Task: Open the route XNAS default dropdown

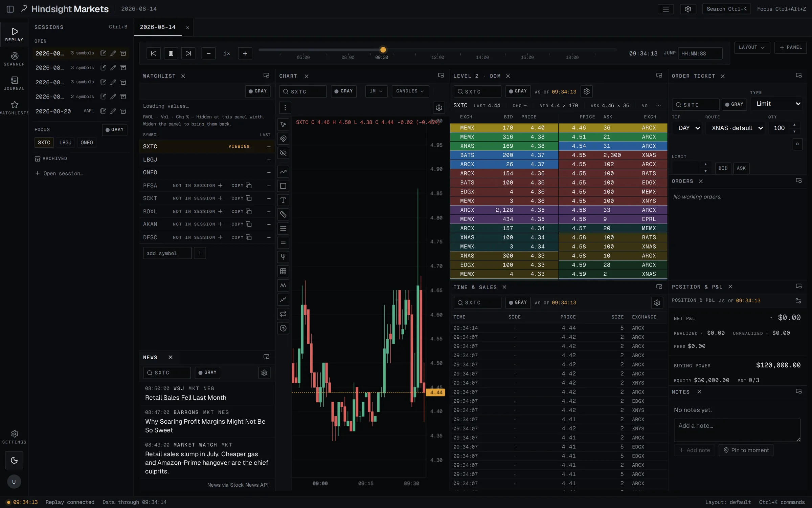Action: tap(735, 128)
